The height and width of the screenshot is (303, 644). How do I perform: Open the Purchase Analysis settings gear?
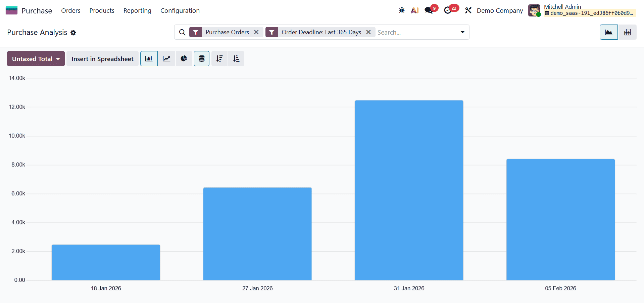pos(73,33)
